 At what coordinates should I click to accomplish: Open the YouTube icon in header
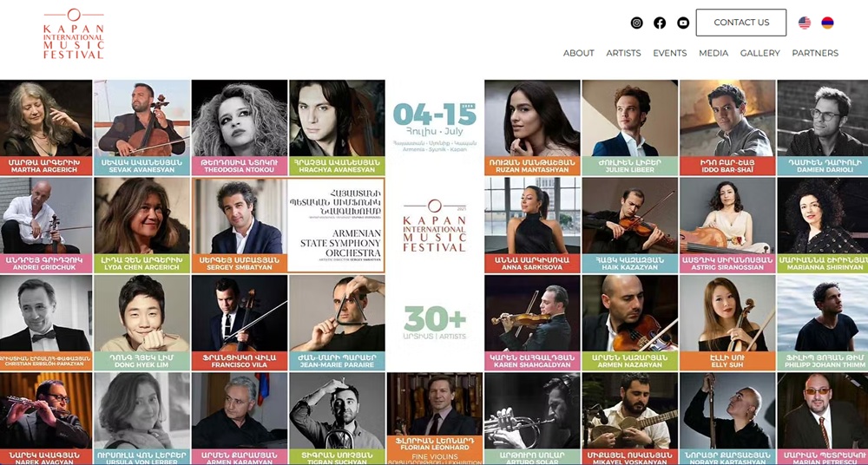coord(683,23)
